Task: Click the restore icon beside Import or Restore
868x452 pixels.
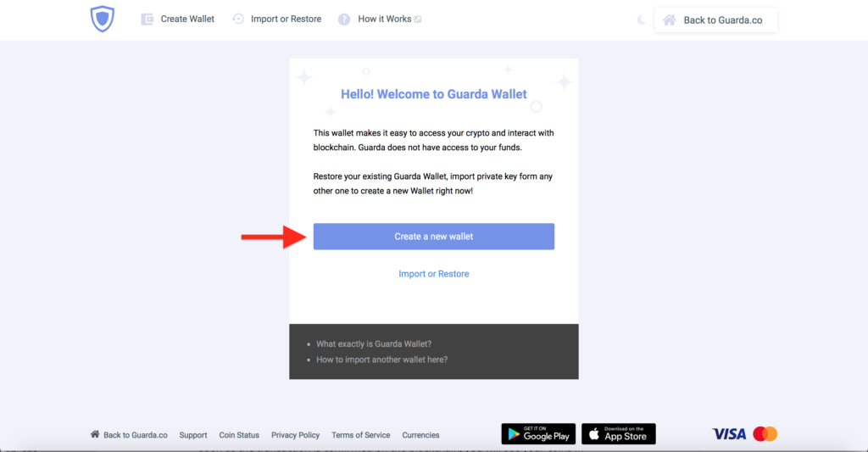Action: [x=238, y=19]
